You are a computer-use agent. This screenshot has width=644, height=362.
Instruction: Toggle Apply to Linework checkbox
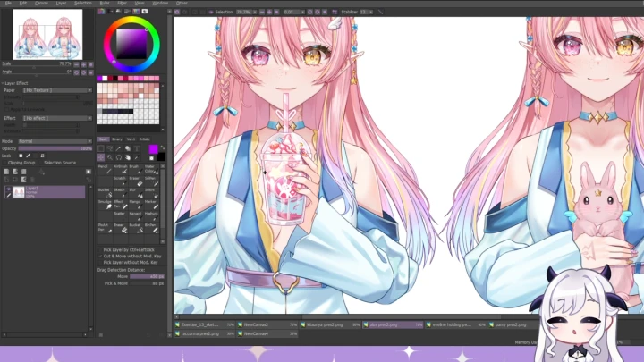point(25,110)
